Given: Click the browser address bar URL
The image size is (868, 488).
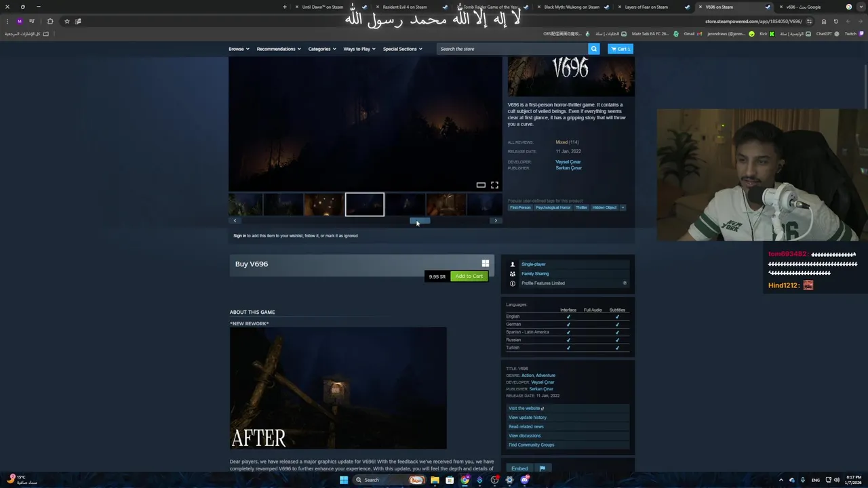Looking at the screenshot, I should pos(753,21).
